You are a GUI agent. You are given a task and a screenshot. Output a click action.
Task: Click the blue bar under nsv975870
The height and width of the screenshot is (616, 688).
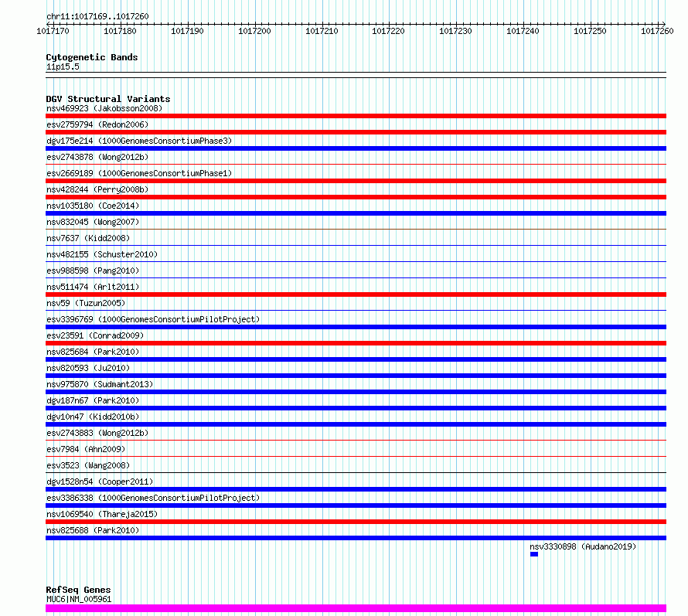coord(356,392)
